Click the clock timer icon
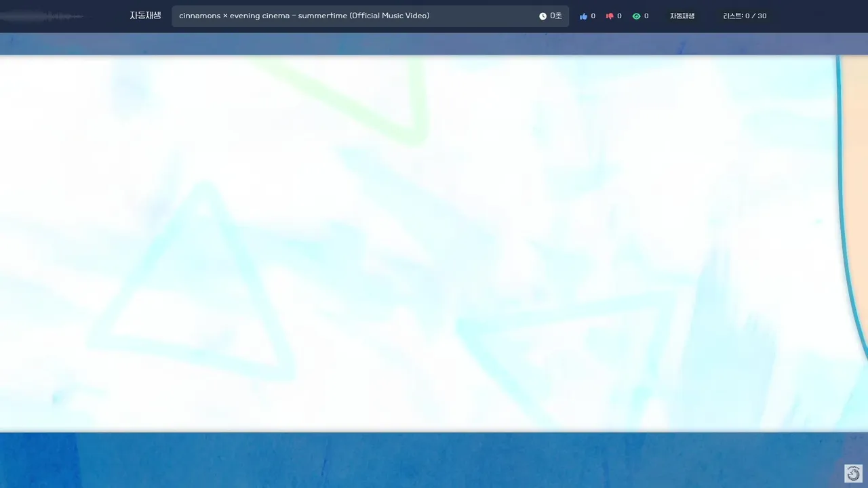 coord(542,16)
